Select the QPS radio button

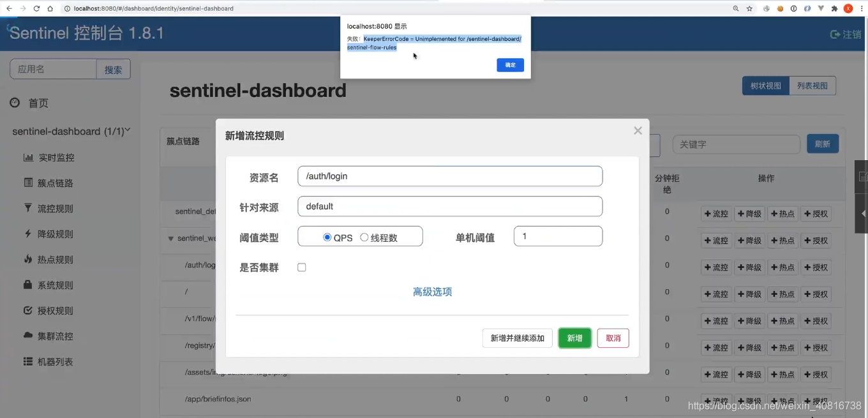(x=327, y=237)
